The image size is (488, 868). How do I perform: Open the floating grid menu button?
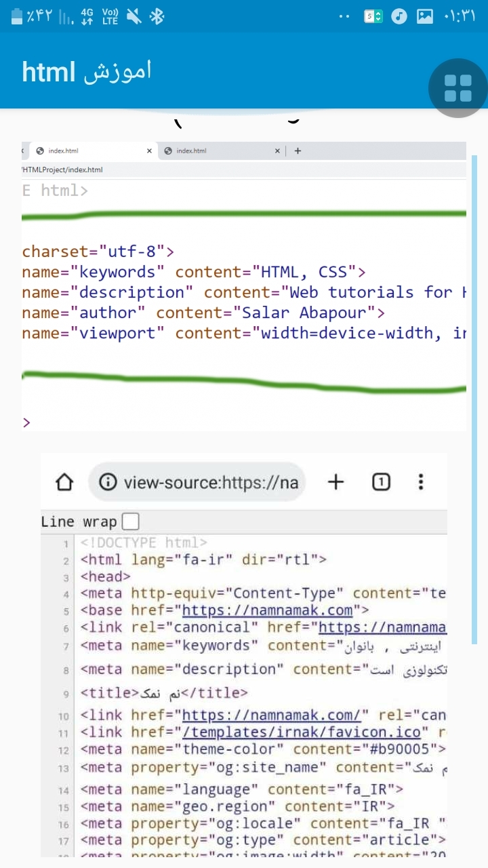click(x=457, y=88)
